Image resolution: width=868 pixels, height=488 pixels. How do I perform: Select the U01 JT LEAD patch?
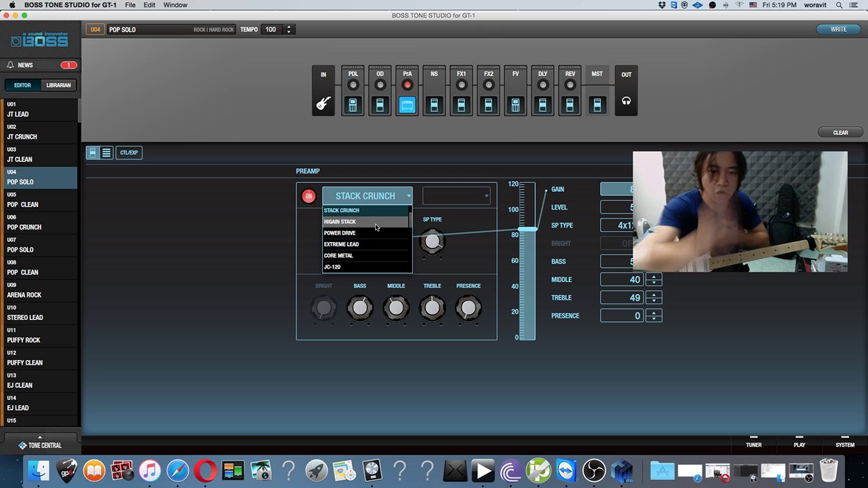39,110
